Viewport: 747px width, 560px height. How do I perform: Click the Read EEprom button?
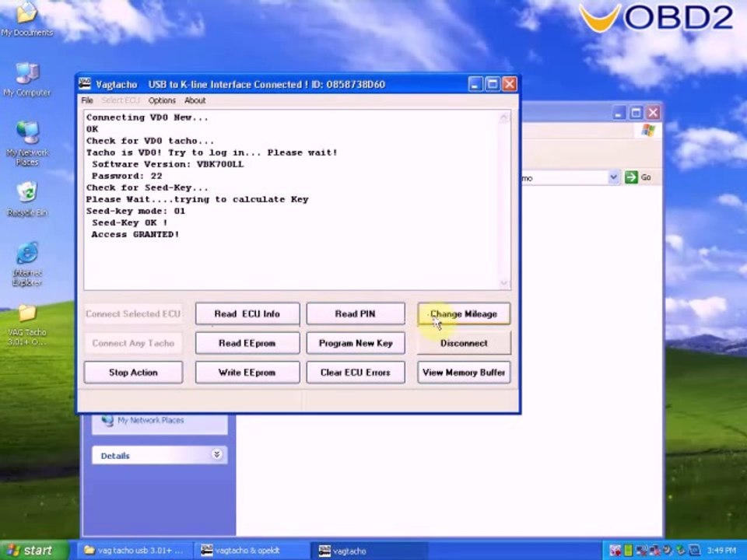pyautogui.click(x=247, y=343)
